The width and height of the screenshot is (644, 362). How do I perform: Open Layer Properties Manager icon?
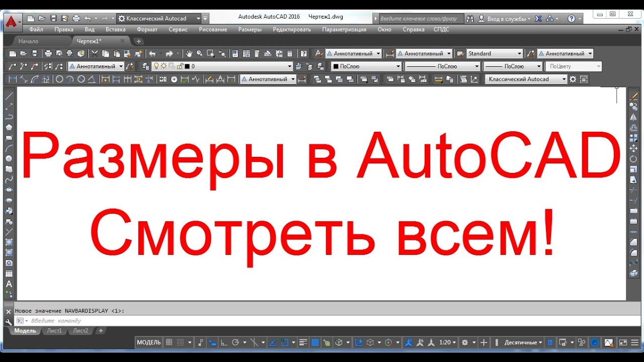point(146,66)
